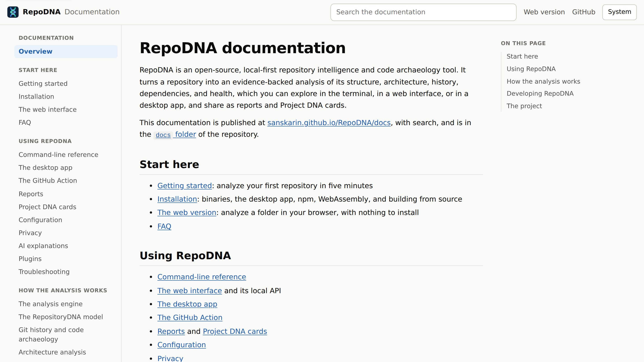
Task: Jump to Using RepoDNA in On this page
Action: click(531, 69)
